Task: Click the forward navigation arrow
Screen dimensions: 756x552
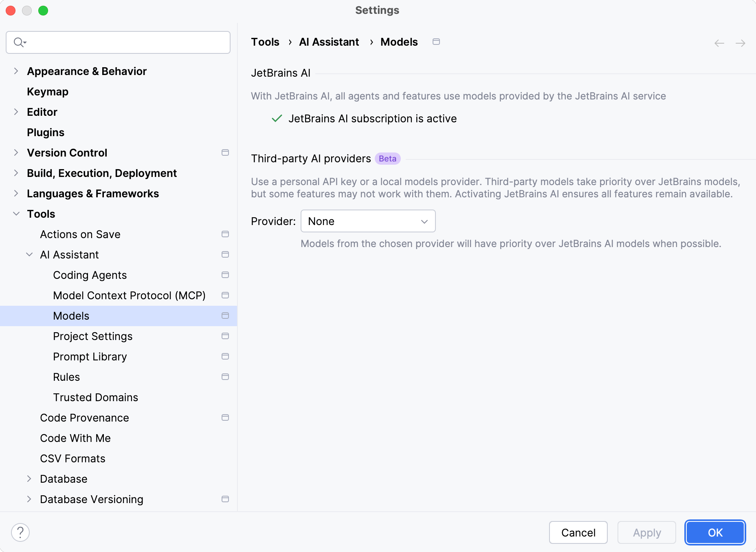Action: (x=741, y=43)
